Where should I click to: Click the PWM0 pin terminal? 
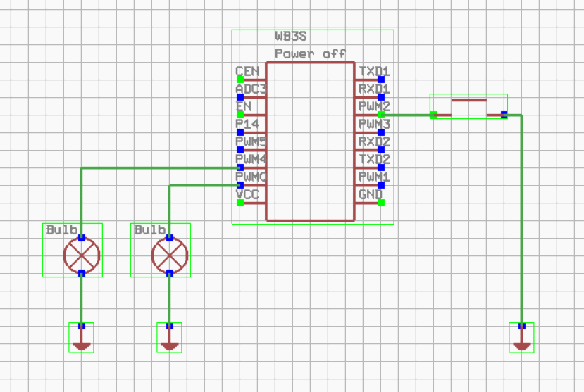tap(240, 185)
